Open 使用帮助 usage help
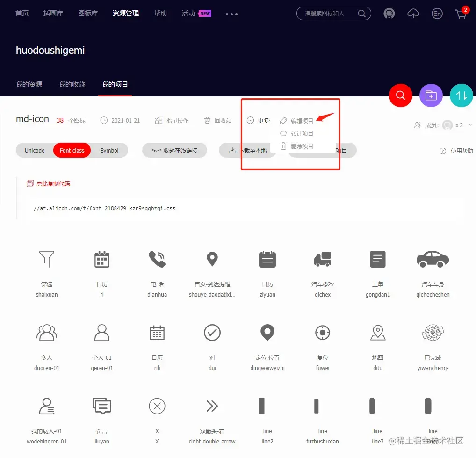This screenshot has height=458, width=476. pos(456,151)
